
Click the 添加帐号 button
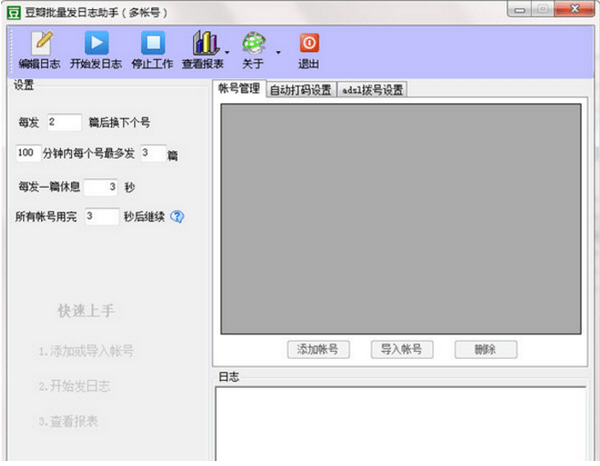pyautogui.click(x=318, y=349)
